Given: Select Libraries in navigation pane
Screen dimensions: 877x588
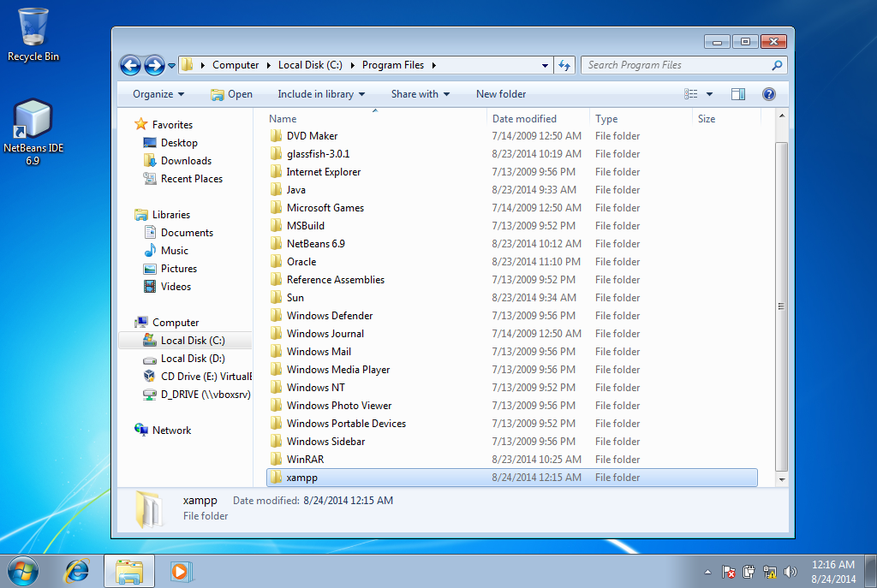Looking at the screenshot, I should point(162,215).
